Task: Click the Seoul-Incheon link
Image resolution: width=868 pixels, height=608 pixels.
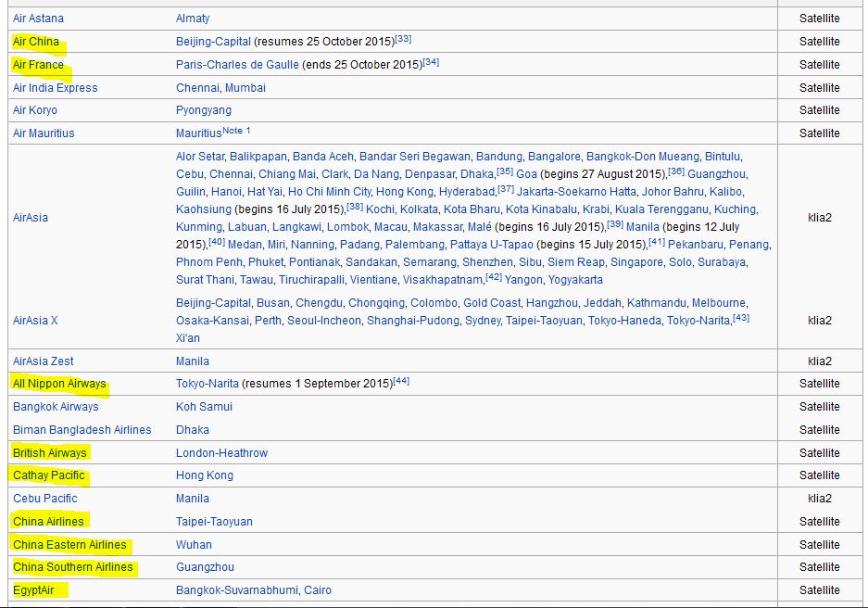Action: point(324,322)
